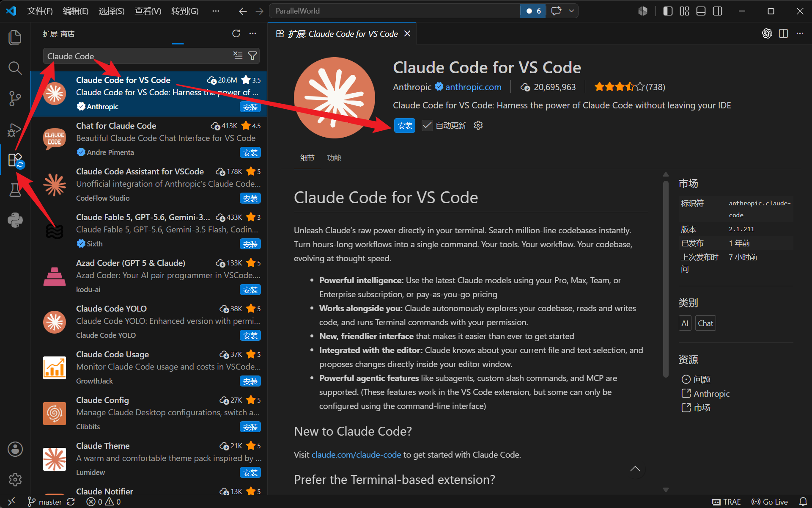Open the Search view in activity bar

click(15, 68)
